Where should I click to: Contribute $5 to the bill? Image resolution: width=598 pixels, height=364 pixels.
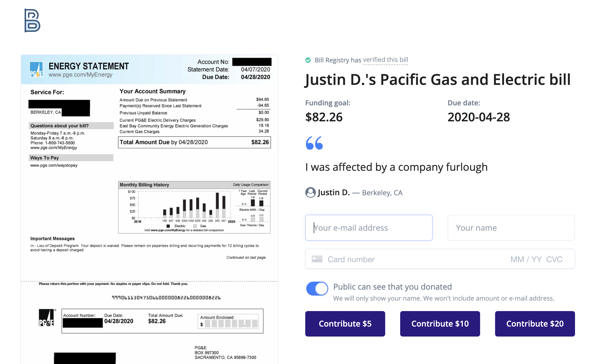(x=345, y=324)
